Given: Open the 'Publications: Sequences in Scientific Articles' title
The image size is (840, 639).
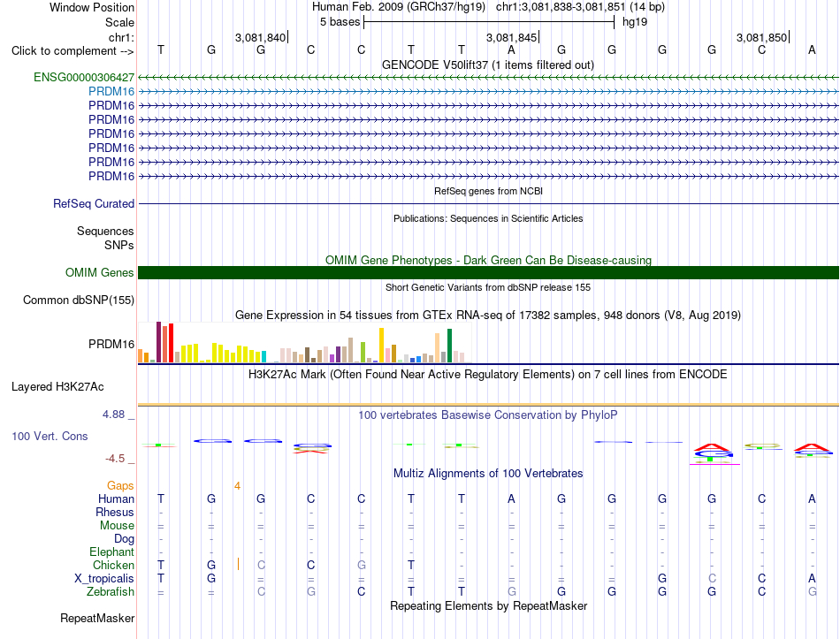Looking at the screenshot, I should (x=488, y=218).
